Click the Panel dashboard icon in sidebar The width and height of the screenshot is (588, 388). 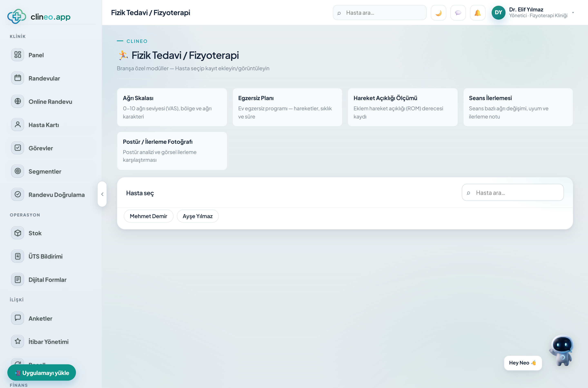click(18, 55)
